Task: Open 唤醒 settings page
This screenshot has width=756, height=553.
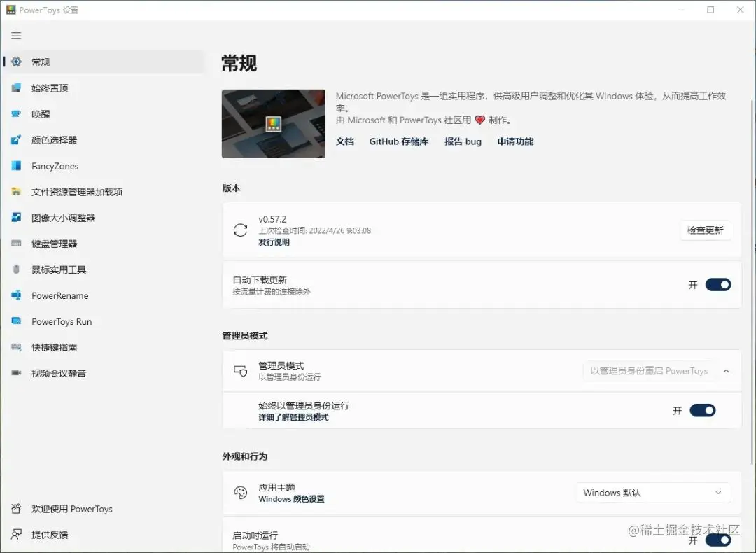Action: point(104,114)
